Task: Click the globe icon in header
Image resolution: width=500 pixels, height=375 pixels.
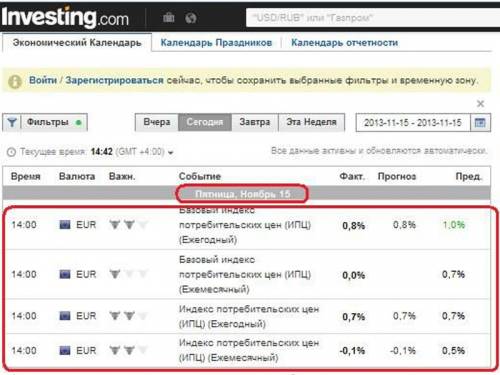Action: click(191, 18)
